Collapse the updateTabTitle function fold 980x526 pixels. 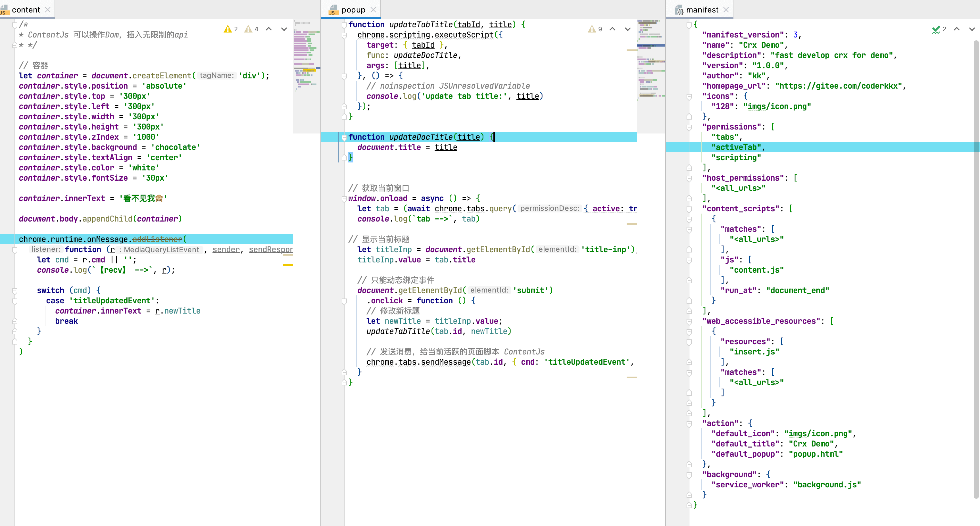(x=344, y=25)
